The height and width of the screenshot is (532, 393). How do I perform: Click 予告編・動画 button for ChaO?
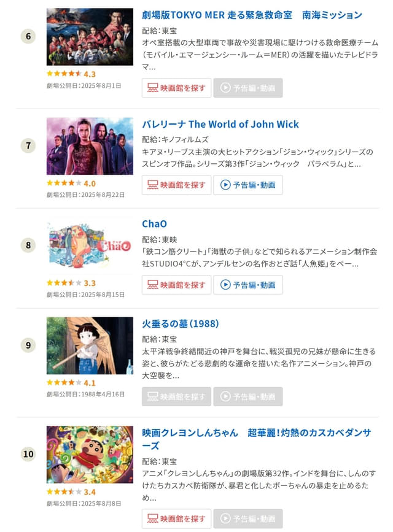(x=248, y=285)
